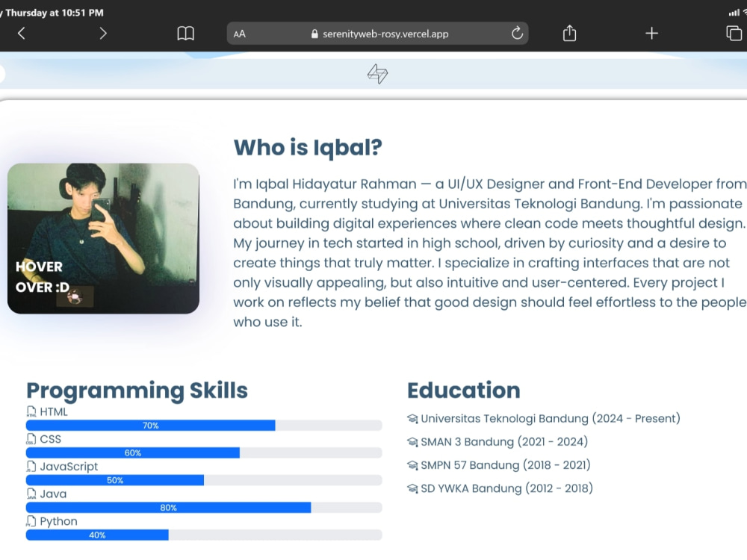The height and width of the screenshot is (560, 747).
Task: Click the 'Thursday at 10:51 PM' status text
Action: (x=55, y=13)
